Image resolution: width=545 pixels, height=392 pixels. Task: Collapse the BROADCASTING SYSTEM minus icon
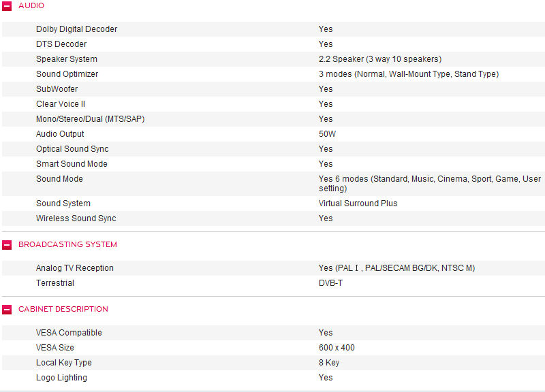tap(7, 245)
